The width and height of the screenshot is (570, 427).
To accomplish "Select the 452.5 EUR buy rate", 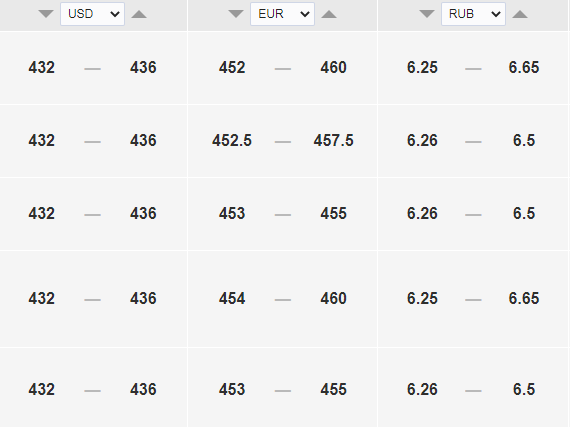I will click(x=232, y=141).
